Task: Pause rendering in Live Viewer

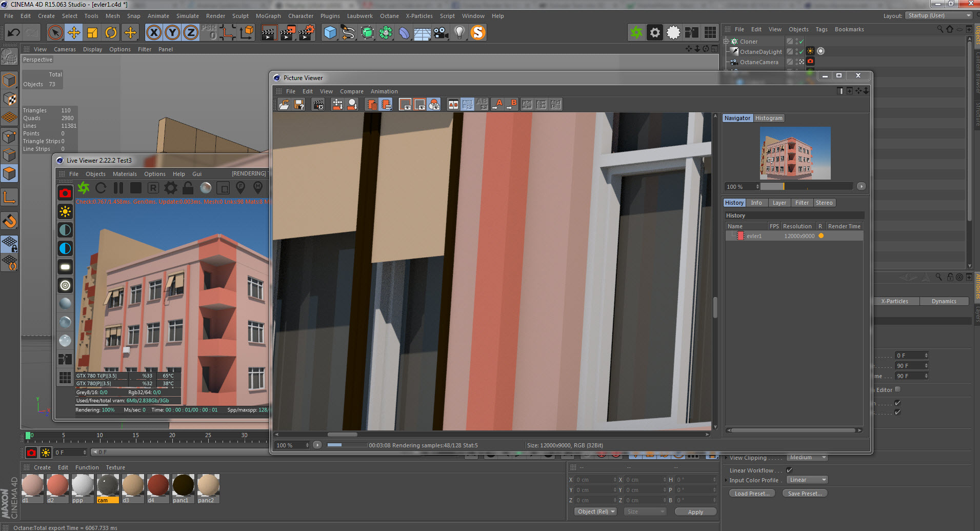Action: (118, 188)
